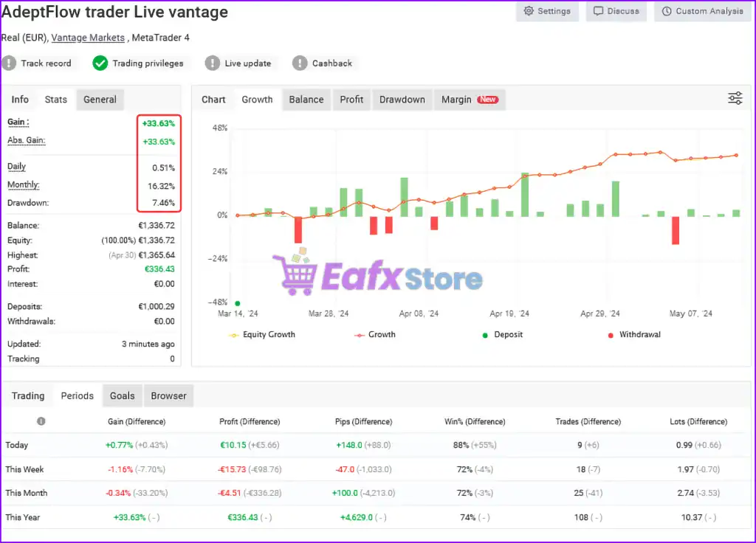Toggle Equity Growth legend marker
The height and width of the screenshot is (543, 756).
click(x=233, y=335)
